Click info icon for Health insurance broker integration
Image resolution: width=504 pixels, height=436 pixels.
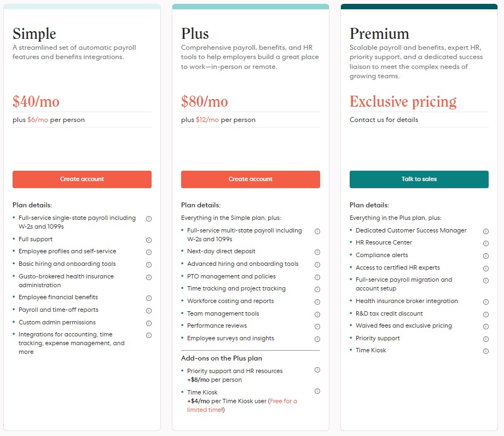[x=486, y=302]
